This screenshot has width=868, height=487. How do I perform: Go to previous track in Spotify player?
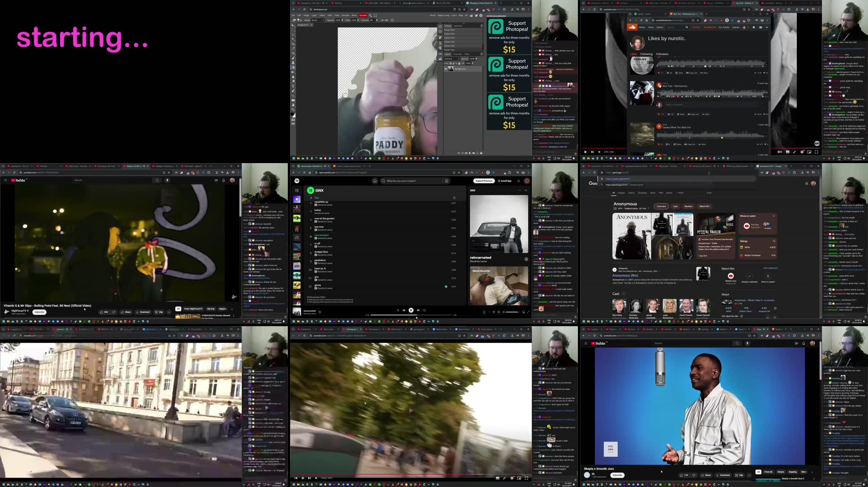click(x=404, y=310)
